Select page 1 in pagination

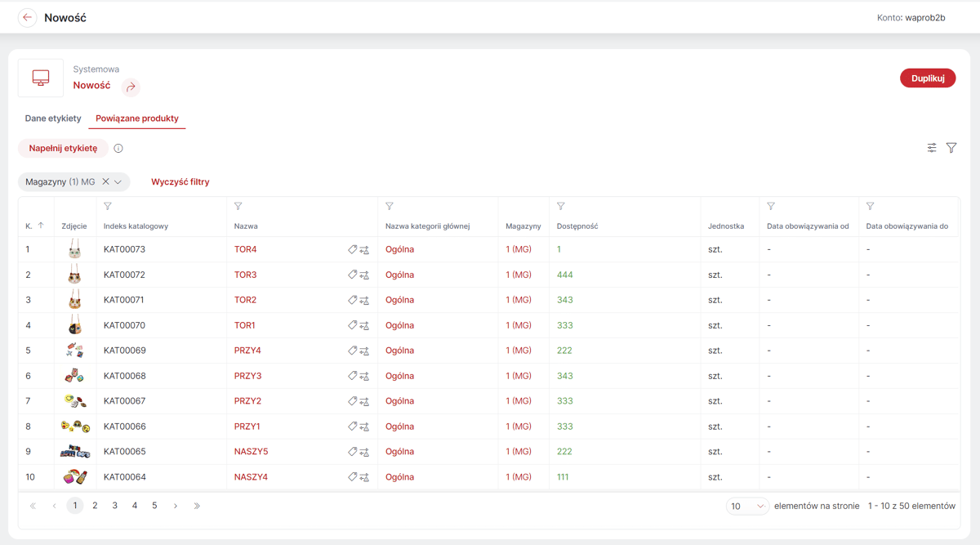pos(75,506)
